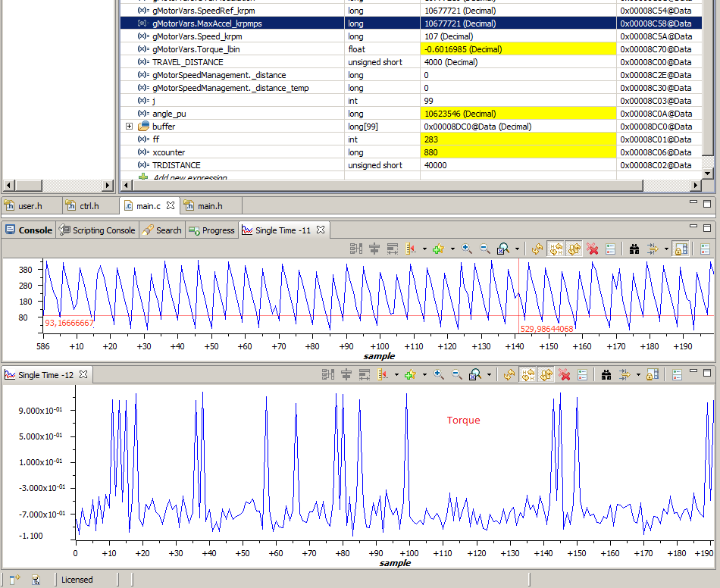Viewport: 720px width, 588px height.
Task: Expand the buffer array in expressions list
Action: [129, 127]
